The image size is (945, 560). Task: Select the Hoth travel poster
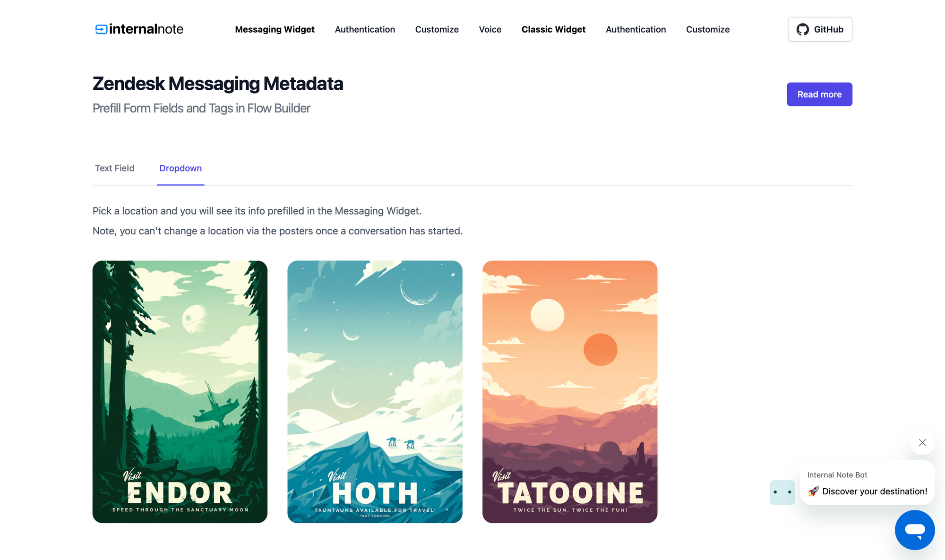coord(375,392)
